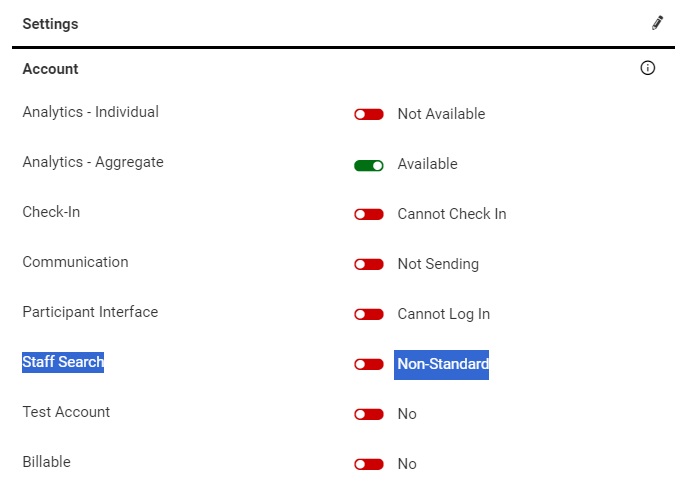Click the pencil edit icon beside Settings

coord(657,23)
